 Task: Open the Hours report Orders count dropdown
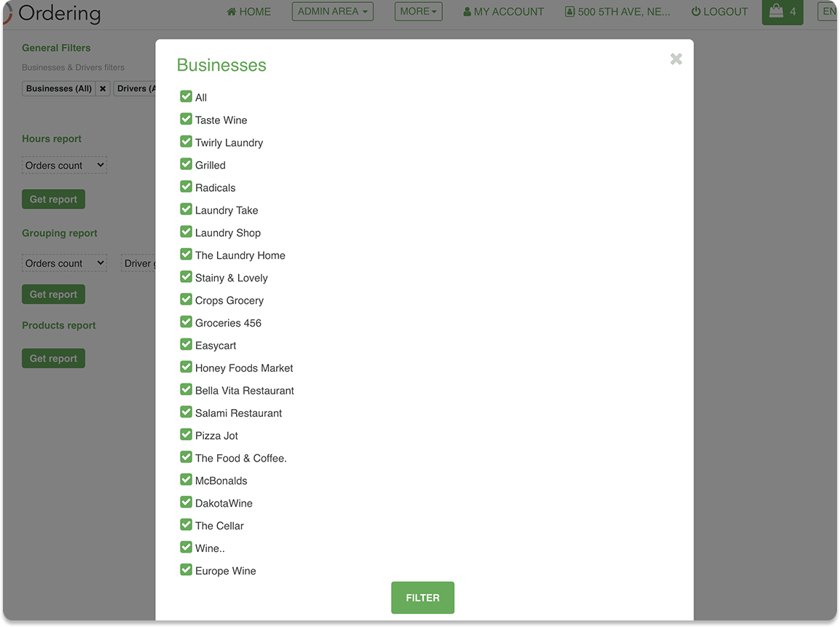[x=64, y=165]
